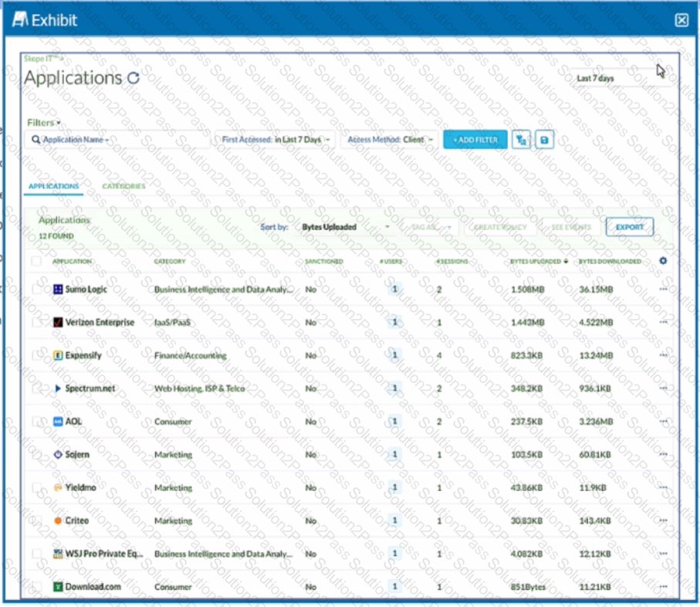Check the Sumo Logic row checkbox

click(37, 290)
